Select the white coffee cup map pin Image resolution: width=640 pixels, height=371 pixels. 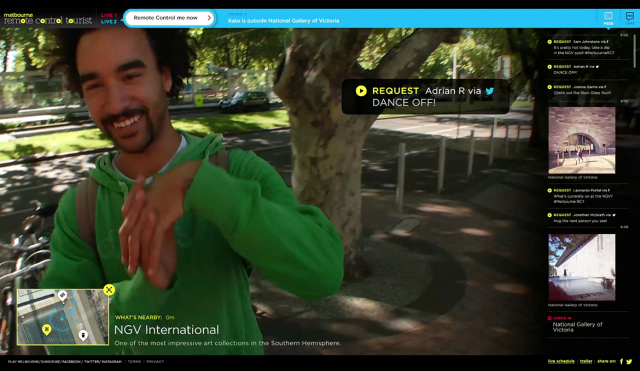click(83, 335)
